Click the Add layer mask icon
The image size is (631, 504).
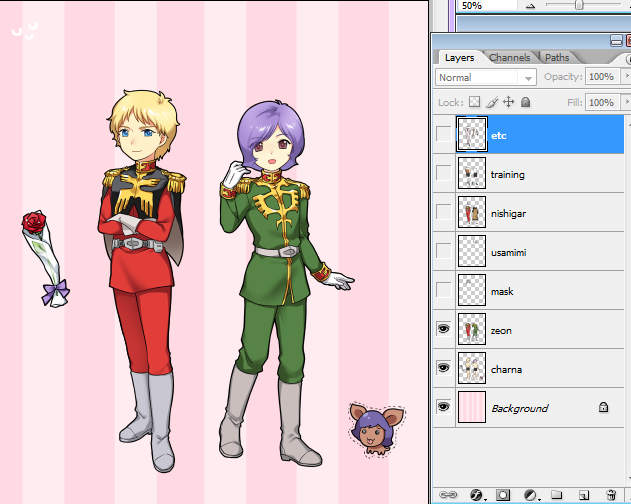click(503, 495)
